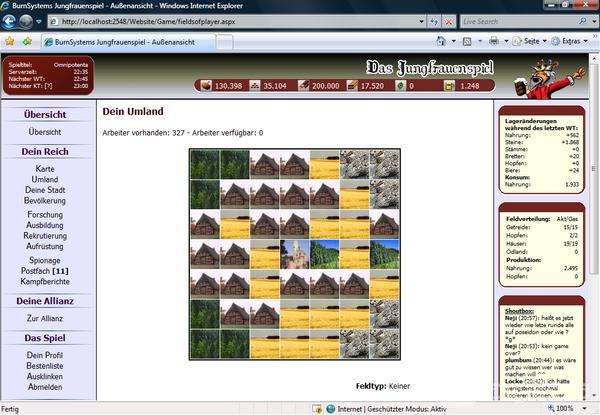Select the forest tile in bottom-left map corner
The image size is (600, 415).
[x=205, y=344]
